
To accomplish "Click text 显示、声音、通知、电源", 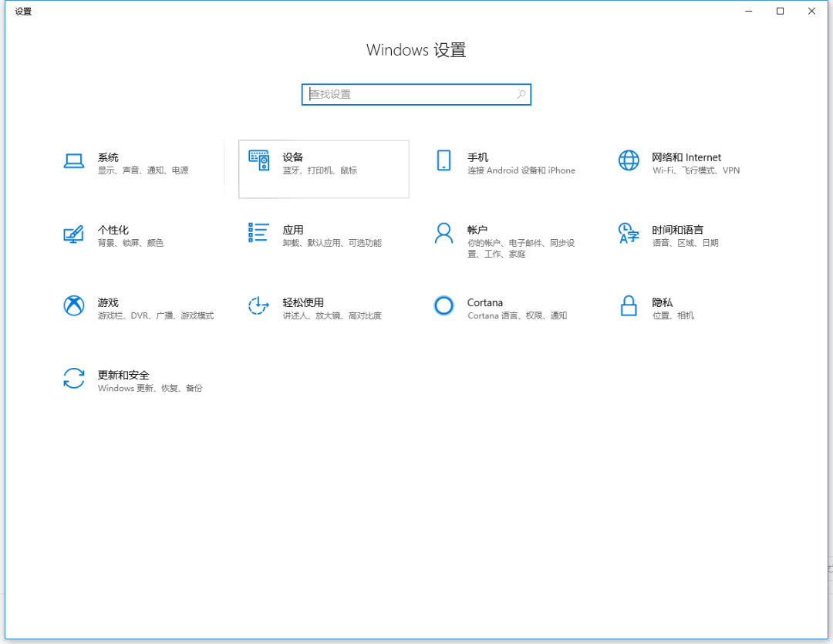I will coord(143,170).
